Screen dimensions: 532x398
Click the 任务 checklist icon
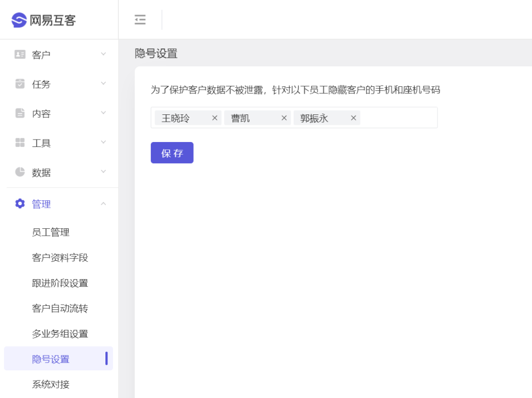coord(20,83)
